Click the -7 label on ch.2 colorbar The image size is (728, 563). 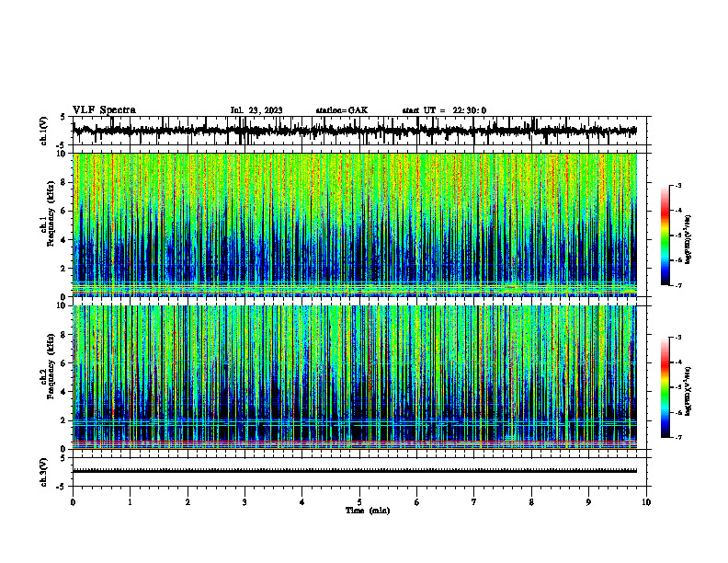677,437
